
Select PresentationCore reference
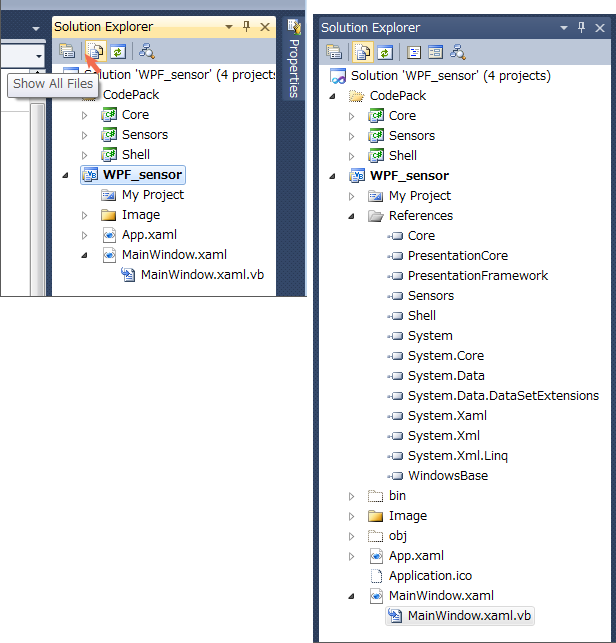point(458,256)
